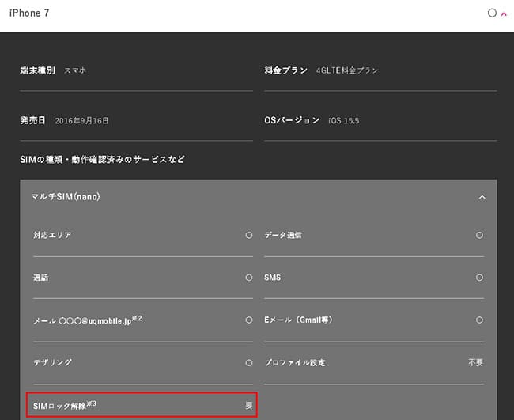Click the Eメール (Gmail等) label
This screenshot has width=514, height=420.
(x=299, y=320)
